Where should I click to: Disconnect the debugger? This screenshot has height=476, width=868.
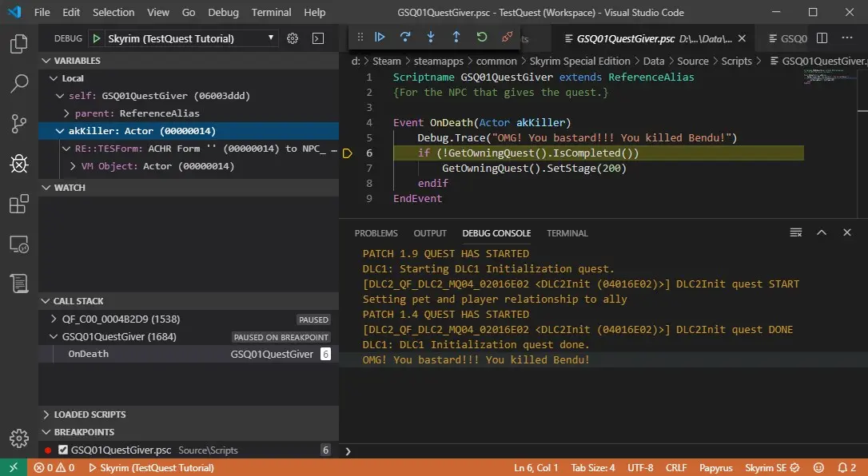click(x=507, y=37)
